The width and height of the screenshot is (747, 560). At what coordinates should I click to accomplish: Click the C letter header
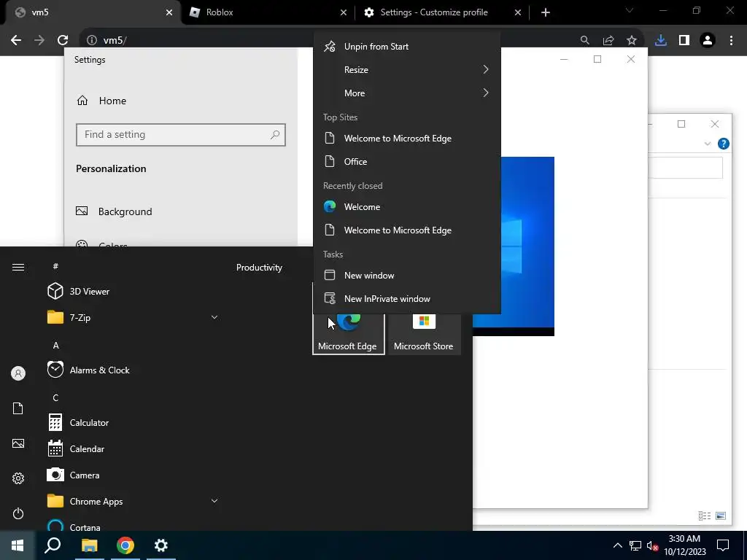tap(55, 397)
